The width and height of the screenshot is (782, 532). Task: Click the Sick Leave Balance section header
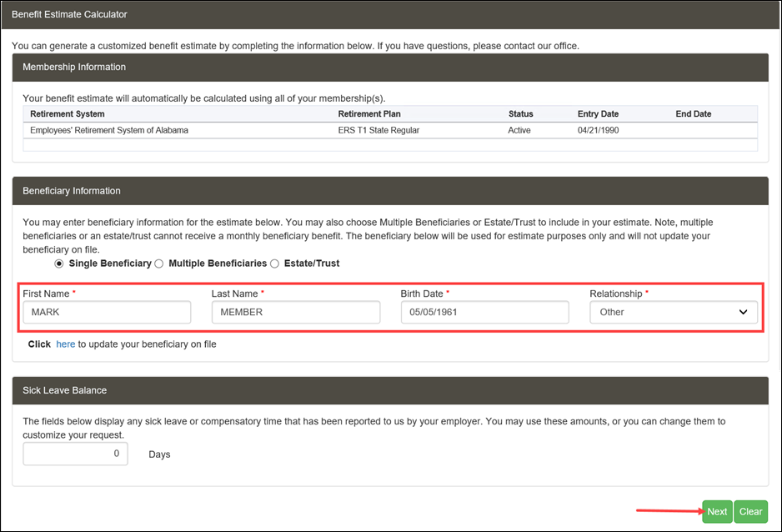(x=390, y=390)
